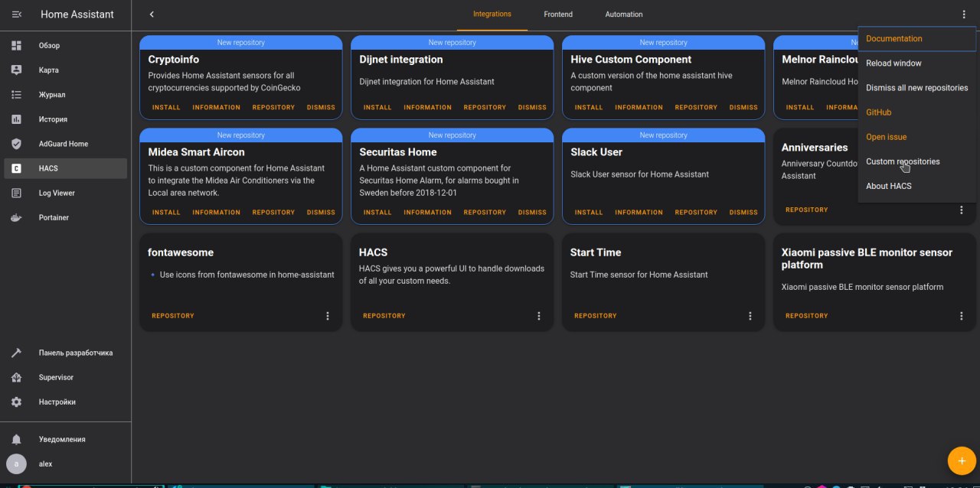Image resolution: width=980 pixels, height=488 pixels.
Task: Install the Cryptoinfo repository
Action: pyautogui.click(x=166, y=108)
